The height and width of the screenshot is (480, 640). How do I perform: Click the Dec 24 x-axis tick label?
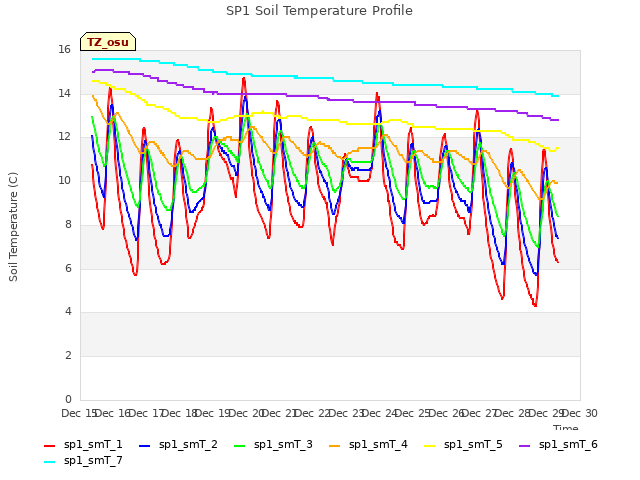click(x=379, y=413)
